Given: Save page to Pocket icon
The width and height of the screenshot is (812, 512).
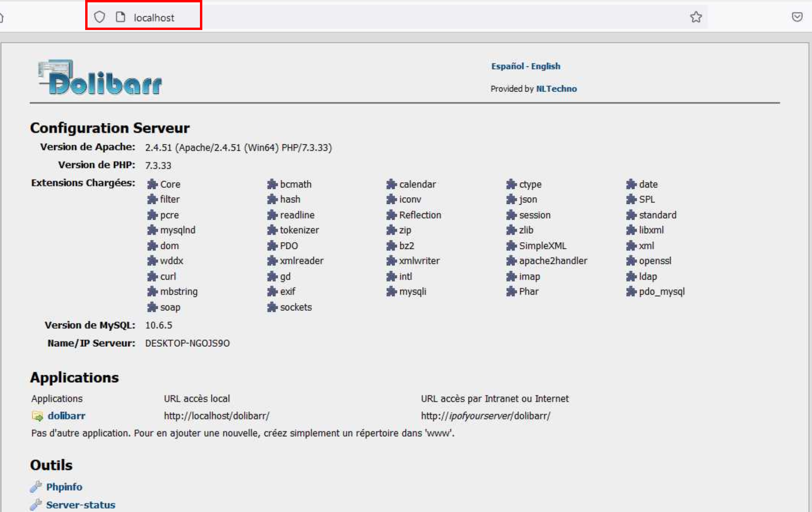Looking at the screenshot, I should [x=797, y=17].
